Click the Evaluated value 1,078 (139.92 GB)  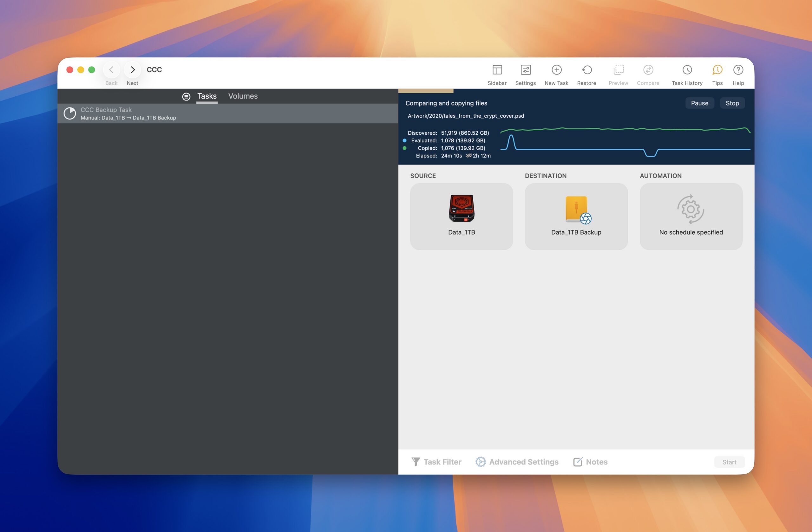pyautogui.click(x=463, y=140)
